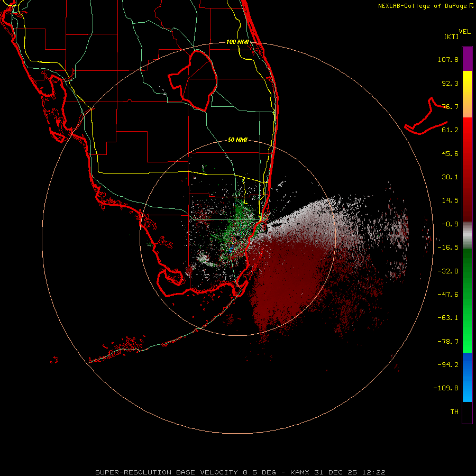Screen dimensions: 476x476
Task: Click the 92.3 scale value
Action: coord(450,83)
